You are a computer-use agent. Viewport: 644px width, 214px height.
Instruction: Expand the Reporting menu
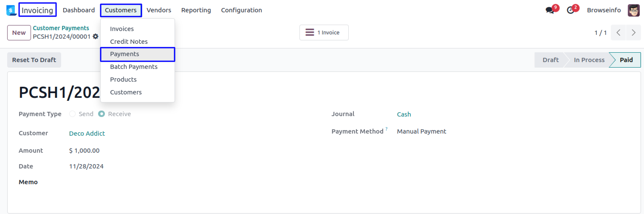tap(196, 10)
